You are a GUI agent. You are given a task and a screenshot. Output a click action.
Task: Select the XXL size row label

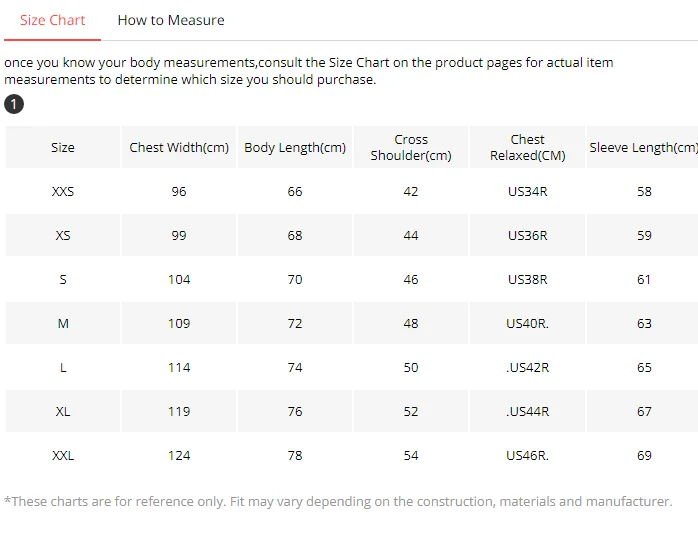63,455
